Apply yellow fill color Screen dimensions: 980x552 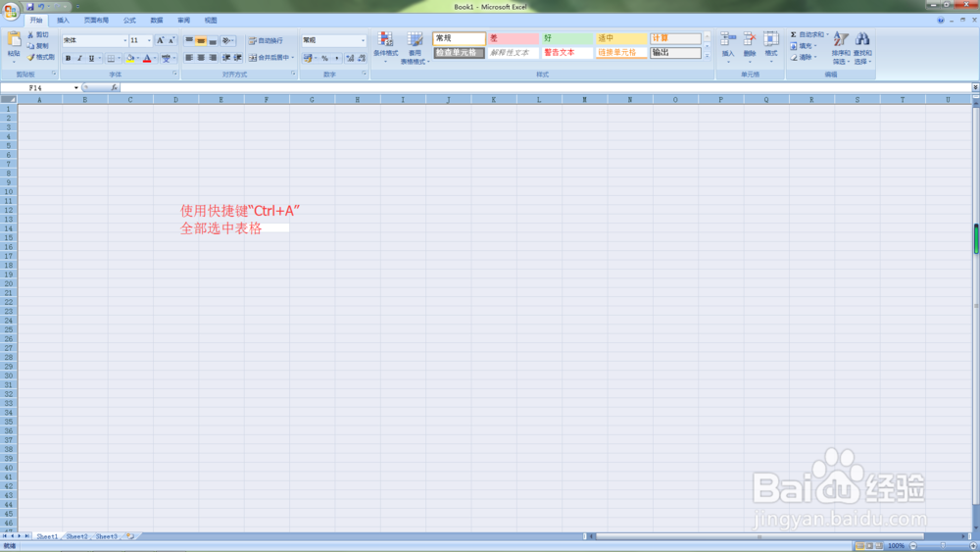pos(130,58)
